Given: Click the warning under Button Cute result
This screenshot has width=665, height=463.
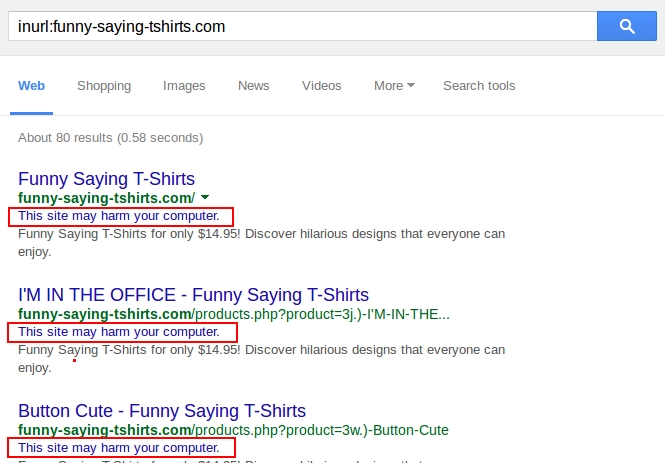Looking at the screenshot, I should pos(119,447).
